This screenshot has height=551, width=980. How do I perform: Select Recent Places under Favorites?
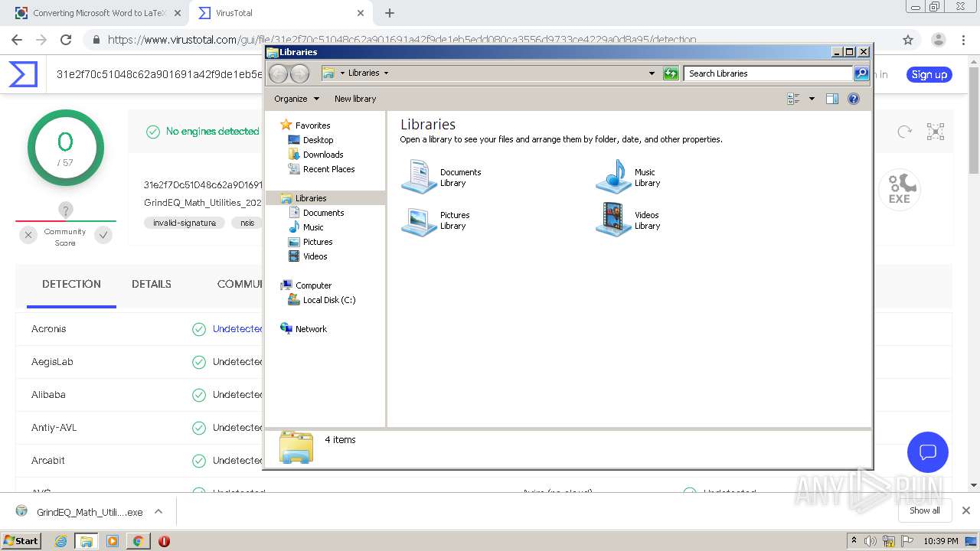coord(328,169)
